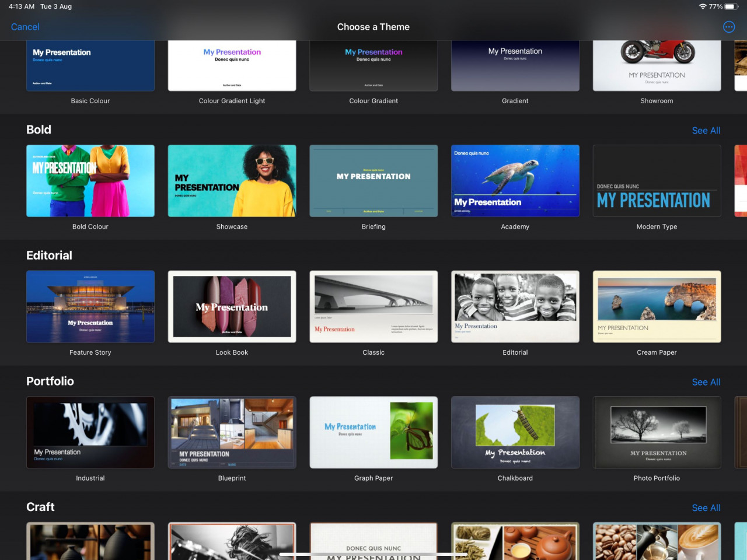Choose the Editorial children photo theme thumbnail

515,306
